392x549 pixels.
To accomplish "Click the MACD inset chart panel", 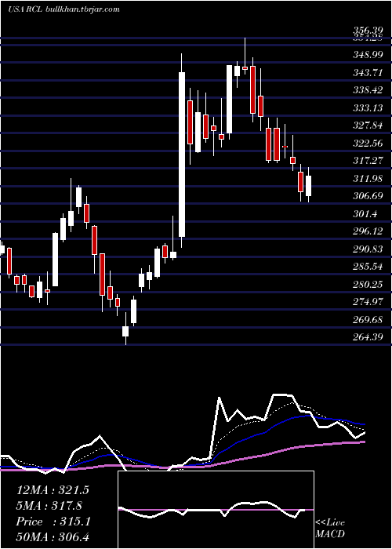I will click(216, 510).
